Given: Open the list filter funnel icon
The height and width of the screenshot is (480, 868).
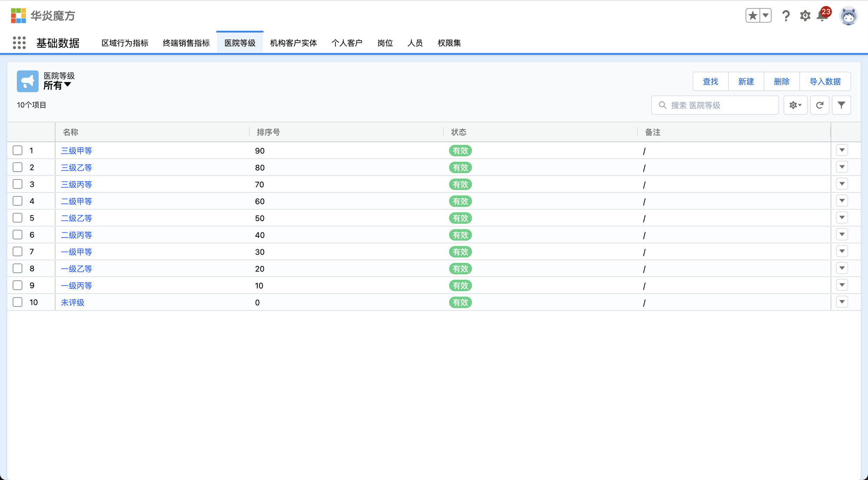Looking at the screenshot, I should tap(841, 105).
